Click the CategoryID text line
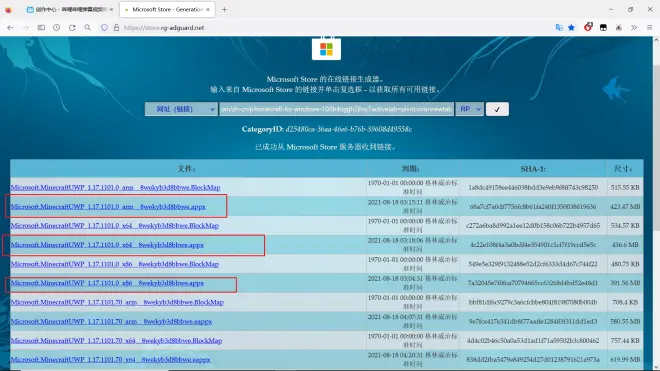Viewport: 660px width, 371px height. 327,129
